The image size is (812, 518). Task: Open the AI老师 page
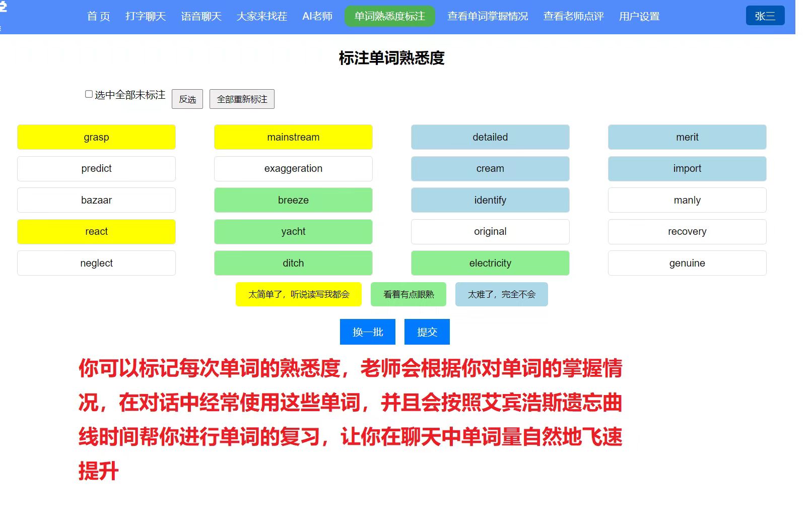pos(318,16)
